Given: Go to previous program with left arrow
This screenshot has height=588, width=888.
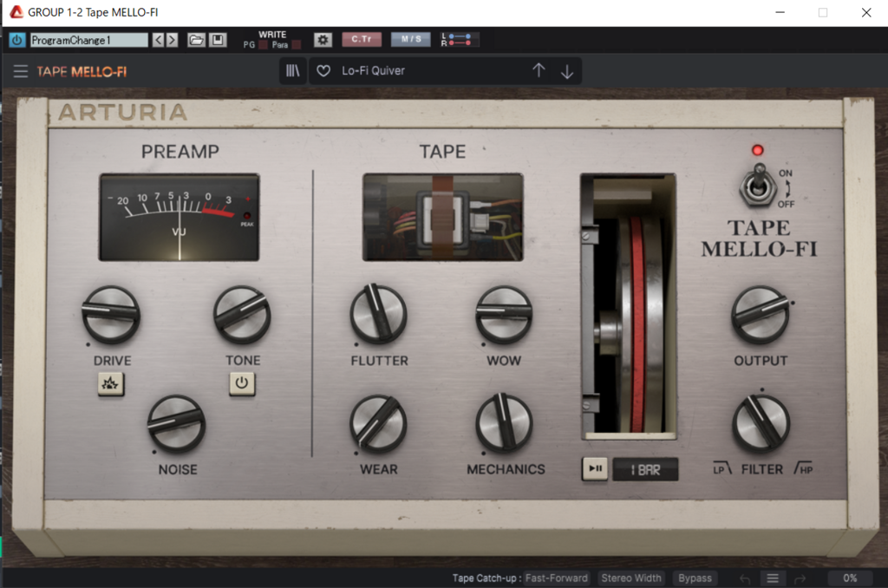Looking at the screenshot, I should pyautogui.click(x=158, y=40).
